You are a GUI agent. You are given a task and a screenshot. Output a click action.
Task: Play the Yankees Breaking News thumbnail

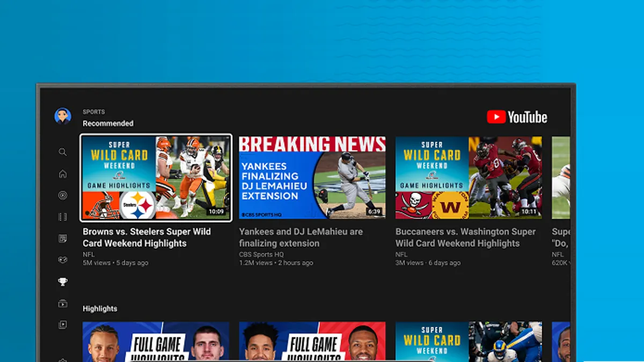pos(312,178)
